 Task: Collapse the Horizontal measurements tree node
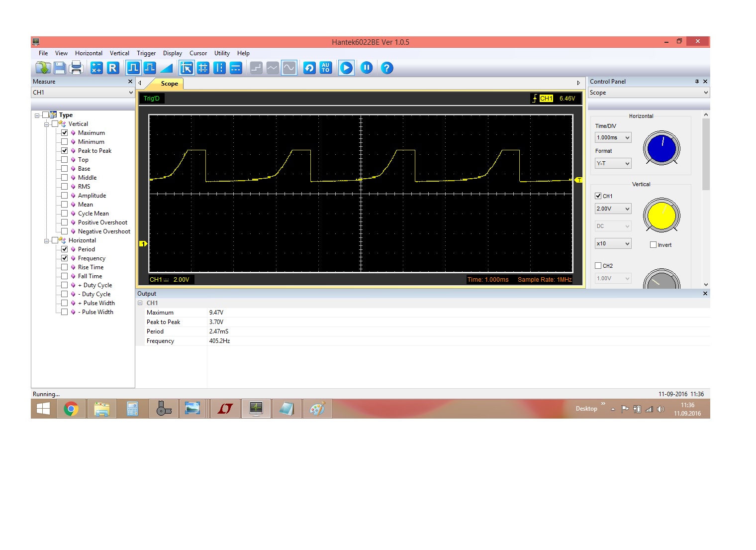(46, 241)
